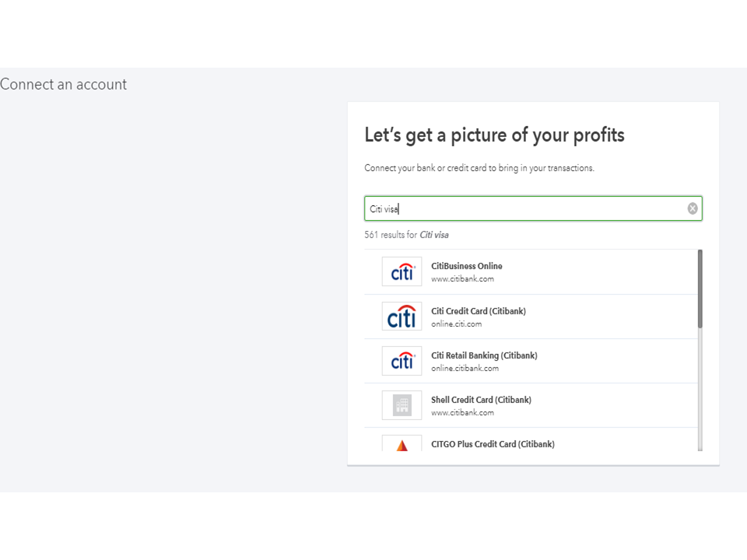Choose Citi Credit Card (Citibank) result
747x560 pixels.
479,311
